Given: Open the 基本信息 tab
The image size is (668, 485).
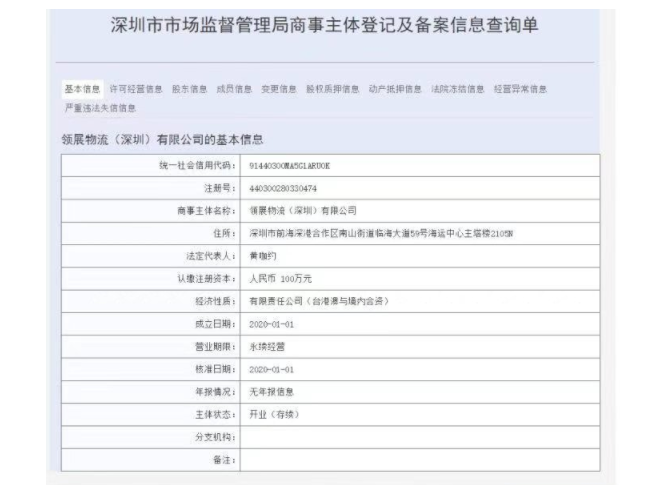Looking at the screenshot, I should click(82, 89).
